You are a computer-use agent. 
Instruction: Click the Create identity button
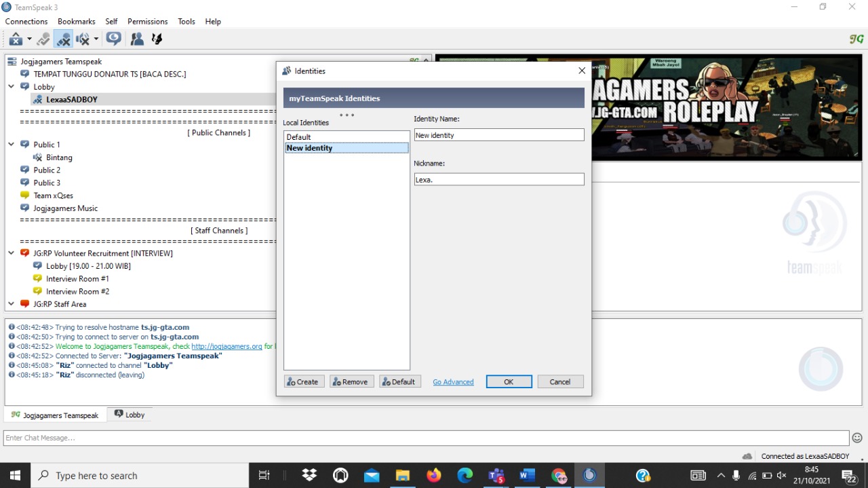(304, 381)
